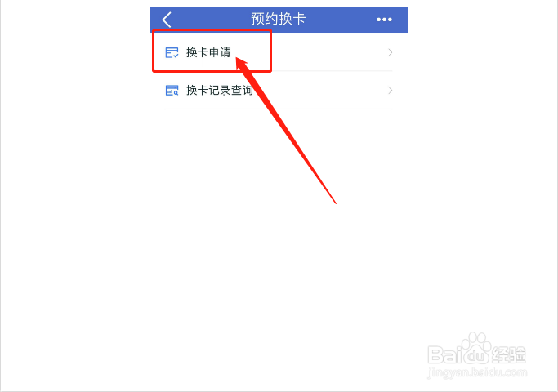Expand 换卡申请 via its right chevron
Image resolution: width=558 pixels, height=392 pixels.
pos(391,52)
